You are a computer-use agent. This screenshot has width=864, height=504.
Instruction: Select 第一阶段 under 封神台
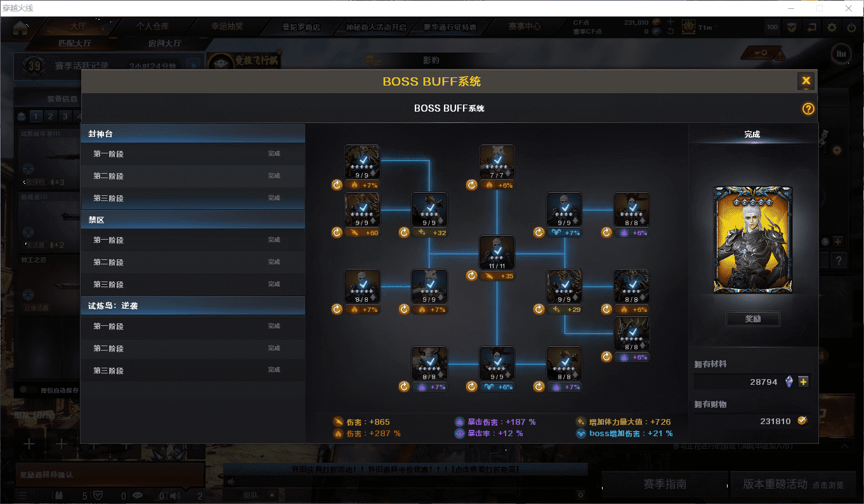tap(193, 153)
